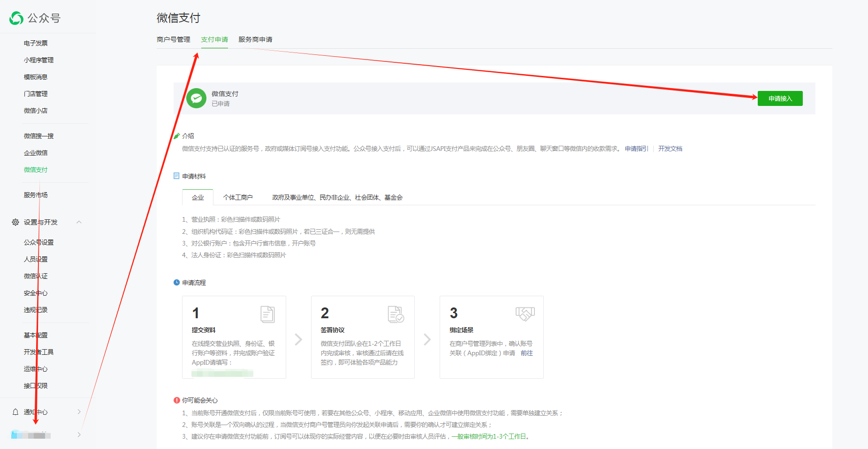Click the 你可能会关心 warning icon
The width and height of the screenshot is (868, 449).
[x=176, y=400]
